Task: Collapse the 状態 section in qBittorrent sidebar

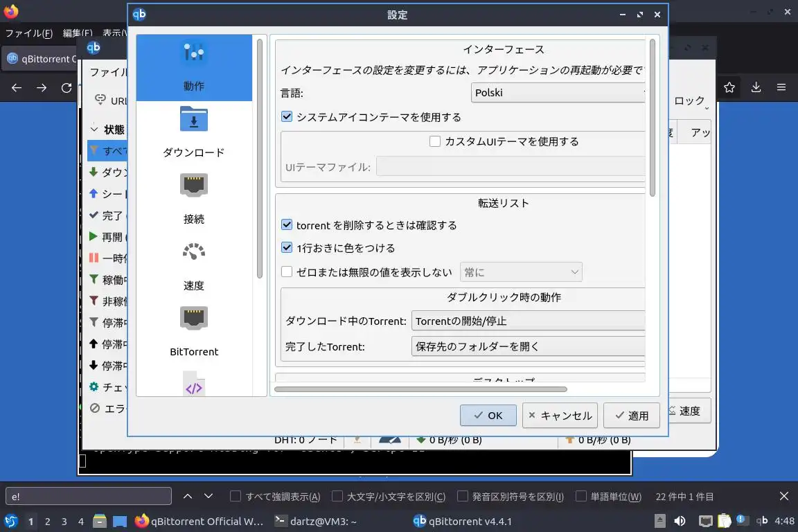Action: coord(94,130)
